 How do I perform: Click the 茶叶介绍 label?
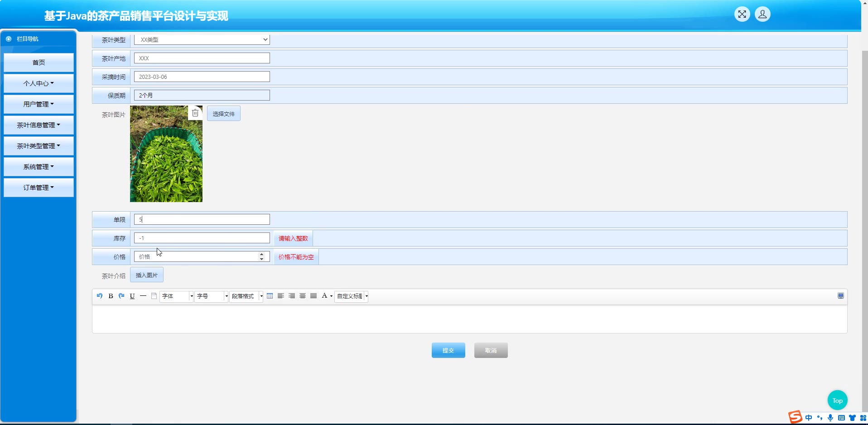coord(113,275)
